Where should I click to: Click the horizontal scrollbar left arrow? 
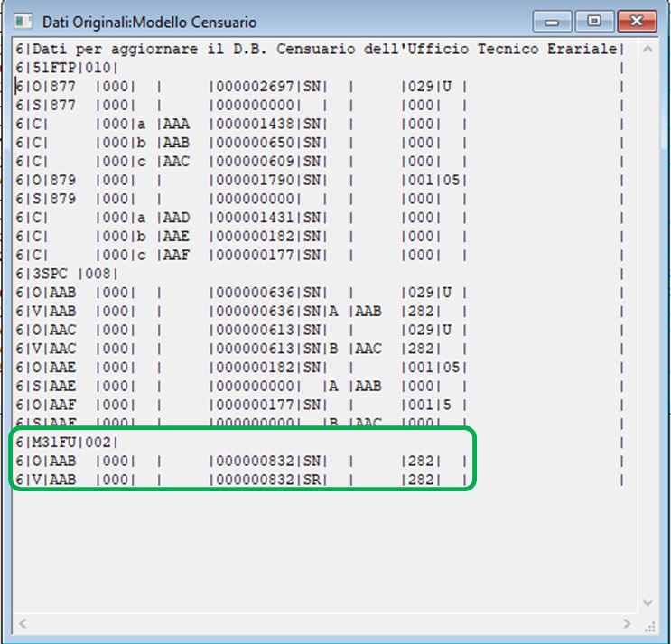22,623
